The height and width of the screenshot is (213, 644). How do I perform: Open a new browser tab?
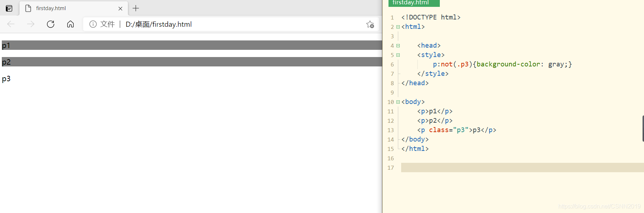(x=136, y=8)
